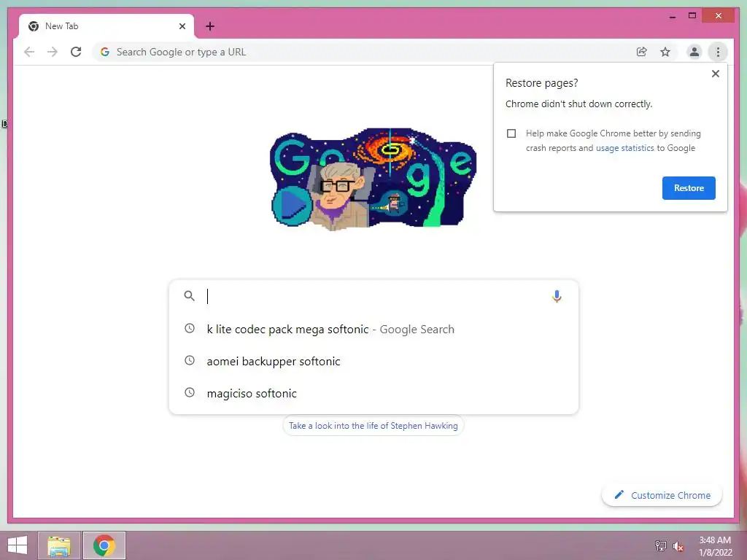Click the search magnifier icon

(x=189, y=296)
